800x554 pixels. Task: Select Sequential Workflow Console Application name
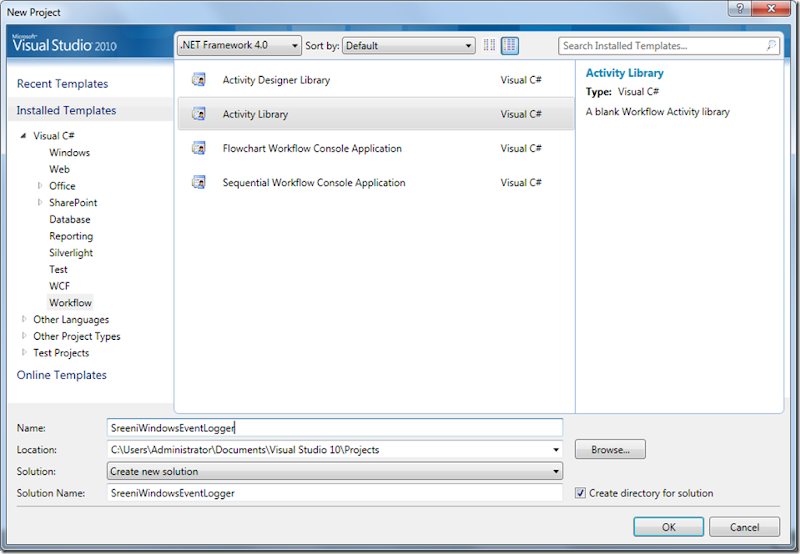point(314,183)
